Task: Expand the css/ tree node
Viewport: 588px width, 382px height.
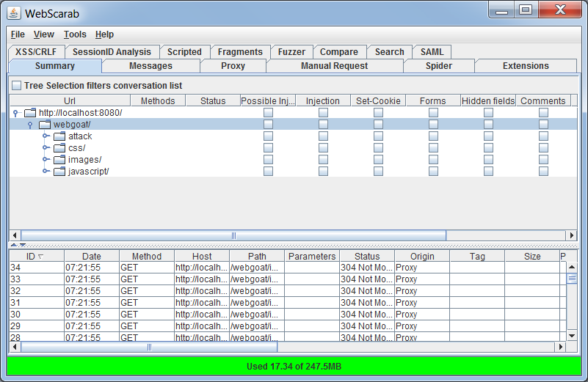Action: (46, 147)
